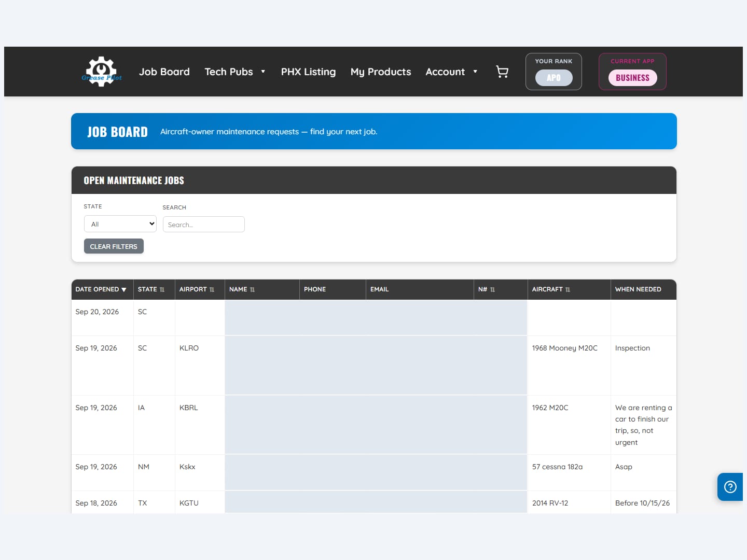This screenshot has width=747, height=560.
Task: Click the APO rank badge
Action: pos(554,78)
